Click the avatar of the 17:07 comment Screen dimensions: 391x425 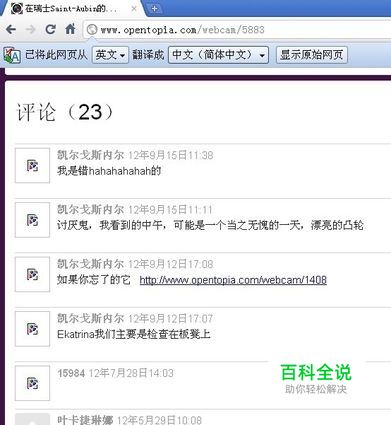pos(32,329)
